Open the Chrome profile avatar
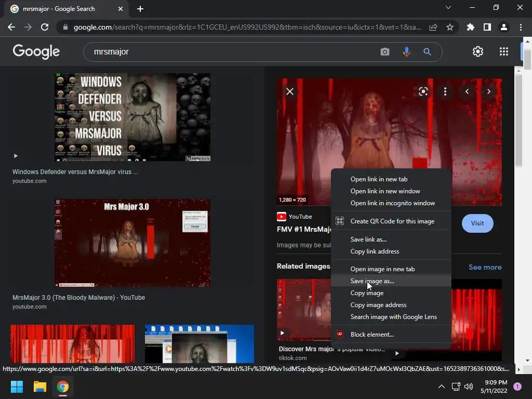This screenshot has height=399, width=532. [x=504, y=27]
